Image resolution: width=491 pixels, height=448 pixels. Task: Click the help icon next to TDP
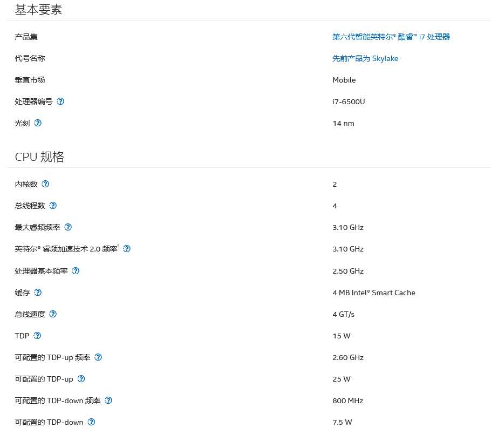click(x=37, y=336)
